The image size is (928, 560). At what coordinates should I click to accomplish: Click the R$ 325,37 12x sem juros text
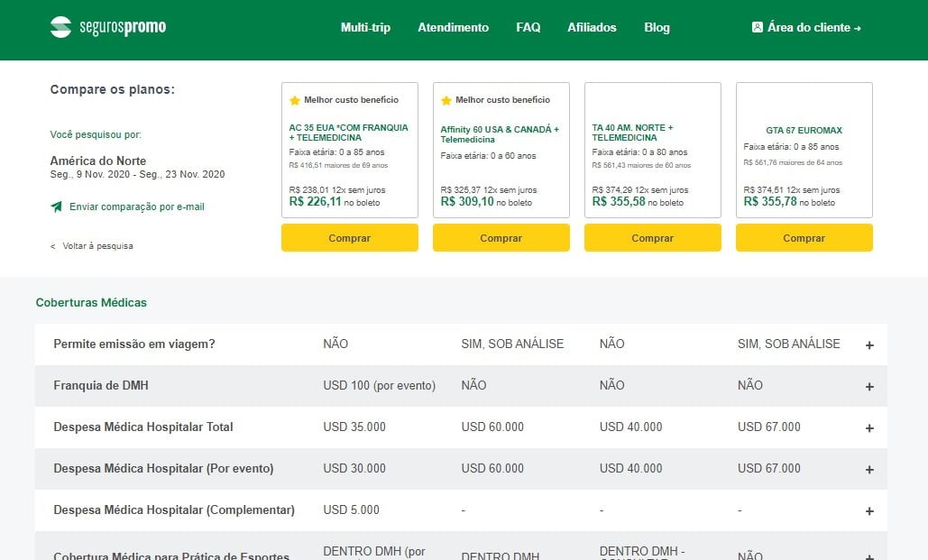488,190
